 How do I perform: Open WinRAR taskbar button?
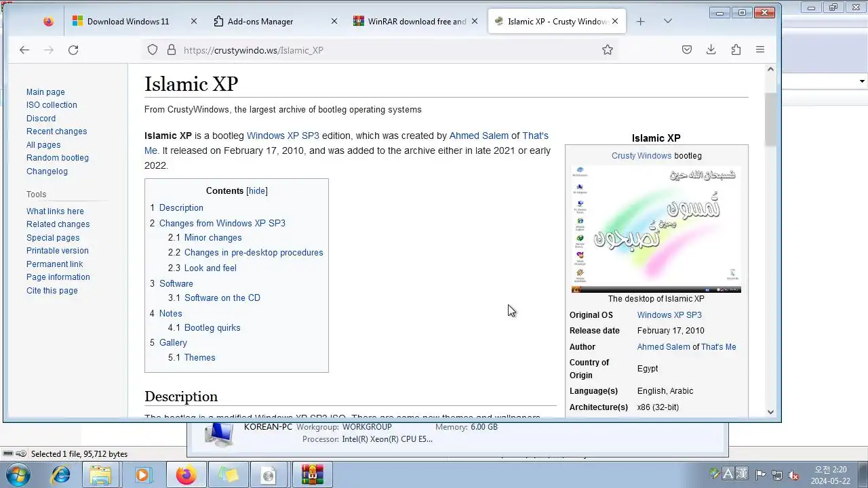313,474
